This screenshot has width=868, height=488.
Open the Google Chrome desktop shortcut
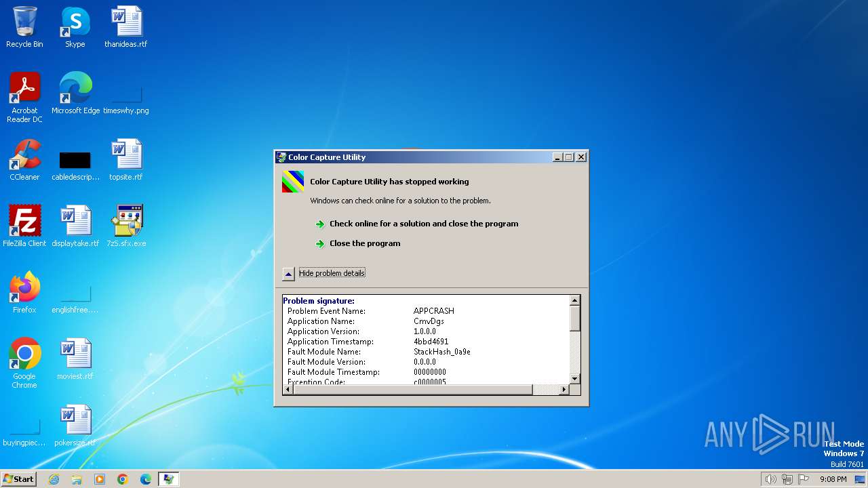coord(24,363)
